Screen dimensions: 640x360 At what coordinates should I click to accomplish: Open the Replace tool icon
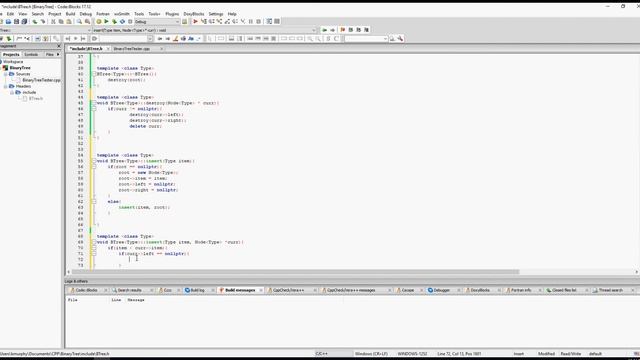point(87,22)
